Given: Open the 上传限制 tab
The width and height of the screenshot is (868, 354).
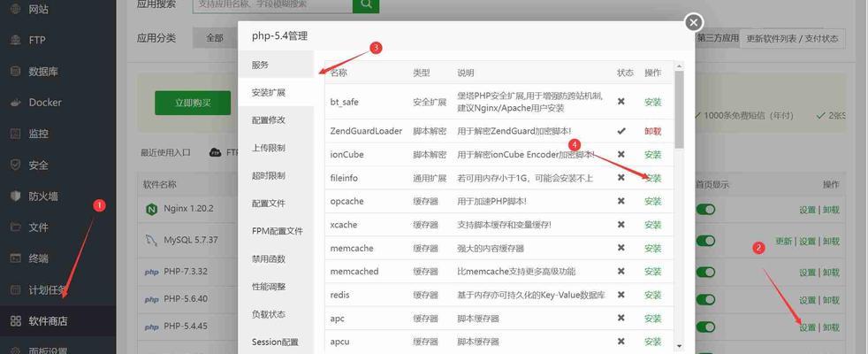Looking at the screenshot, I should (x=276, y=148).
